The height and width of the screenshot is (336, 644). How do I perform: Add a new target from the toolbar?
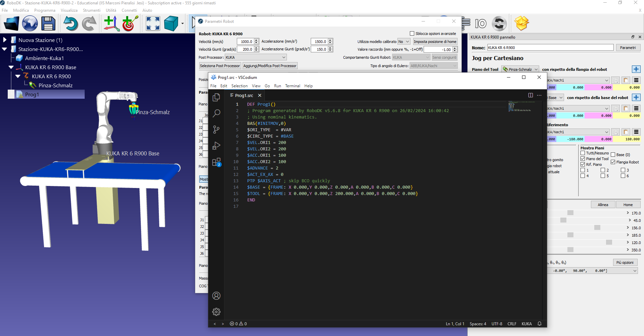[130, 23]
